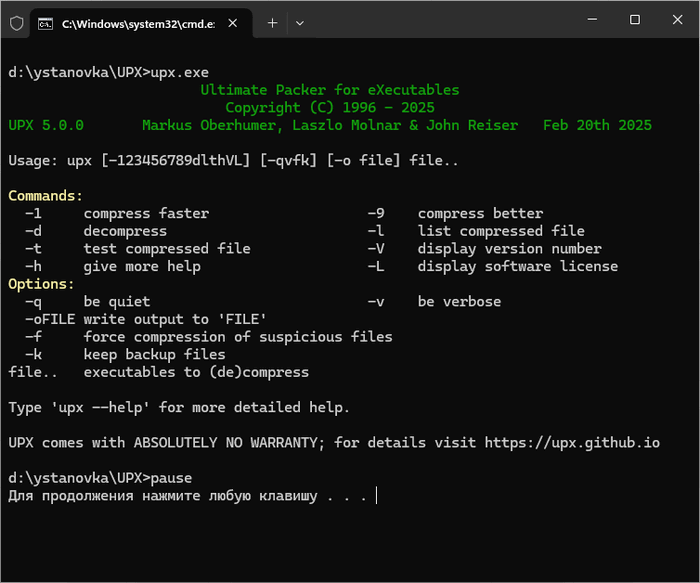The height and width of the screenshot is (583, 700).
Task: Click the 'UPX 5.0.0' version text
Action: pos(46,125)
